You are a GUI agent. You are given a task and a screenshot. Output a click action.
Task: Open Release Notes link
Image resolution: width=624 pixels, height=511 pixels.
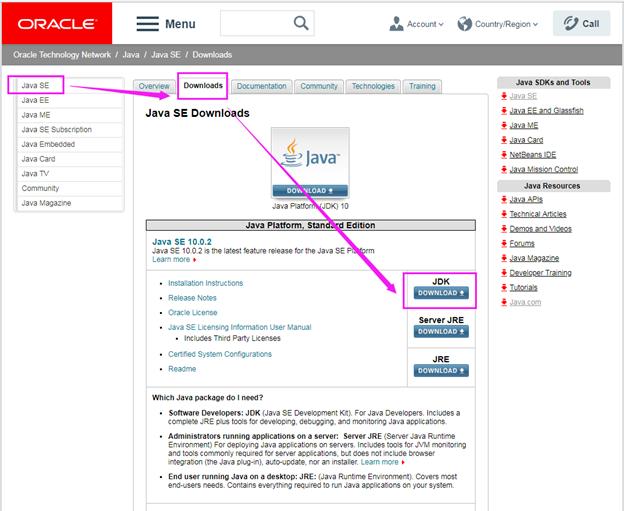click(192, 298)
